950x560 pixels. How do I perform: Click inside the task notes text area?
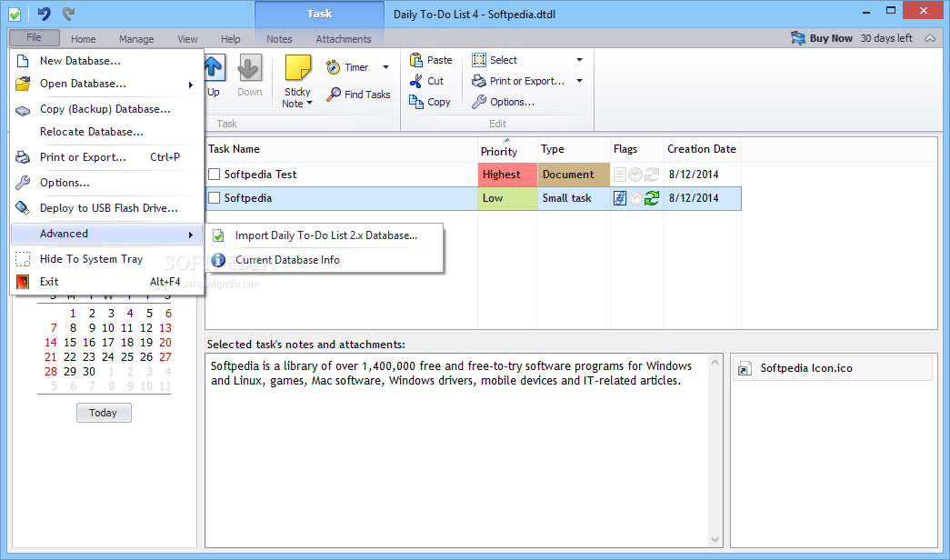point(457,450)
